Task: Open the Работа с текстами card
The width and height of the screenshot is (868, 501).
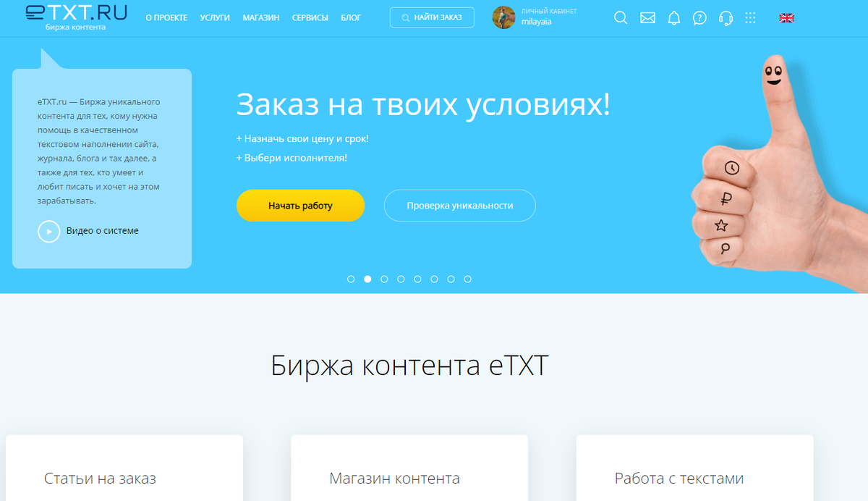Action: click(x=694, y=468)
